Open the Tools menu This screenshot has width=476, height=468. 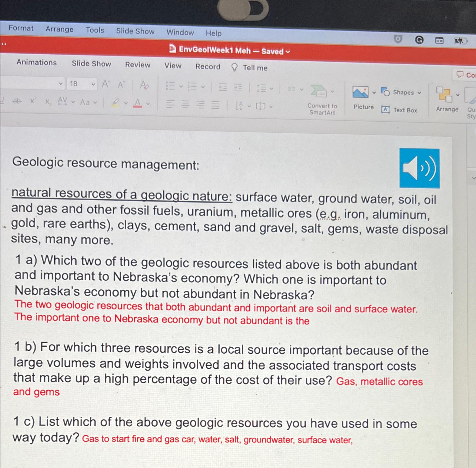[95, 30]
